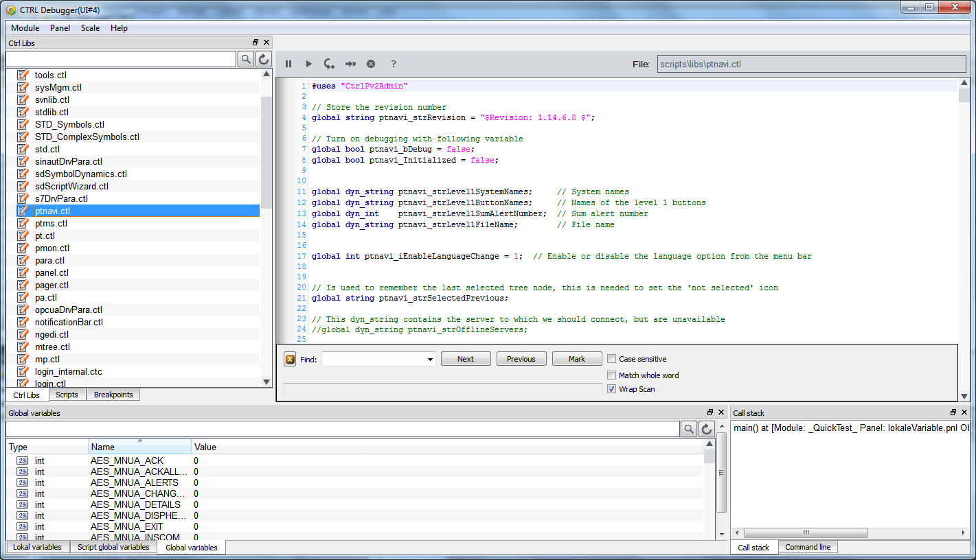Image resolution: width=976 pixels, height=560 pixels.
Task: Pause script execution in debugger toolbar
Action: [288, 64]
